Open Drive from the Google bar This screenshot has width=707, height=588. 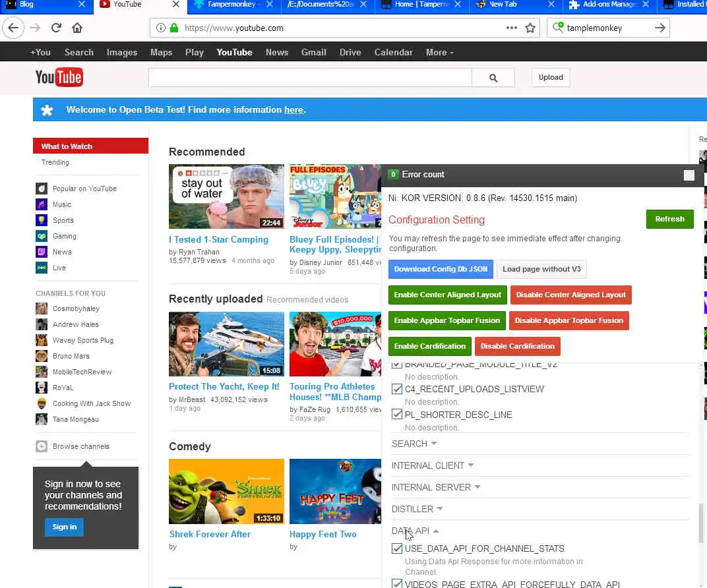point(350,52)
